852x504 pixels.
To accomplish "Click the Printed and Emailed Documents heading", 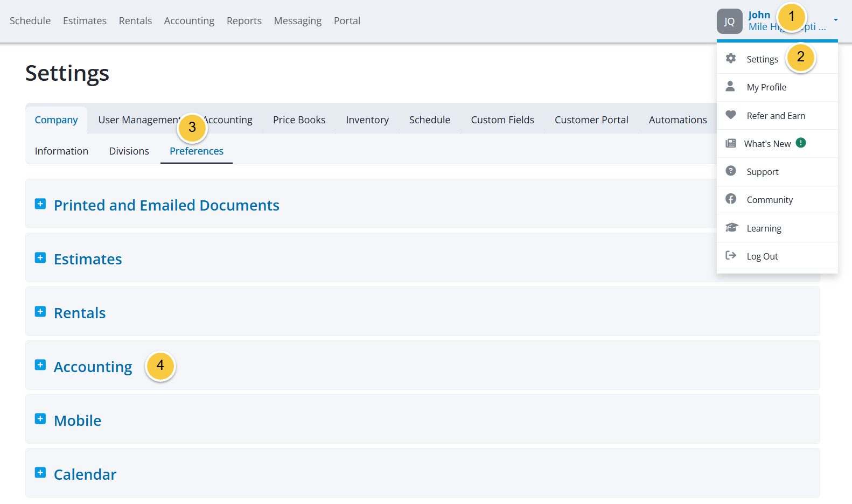I will coord(166,205).
